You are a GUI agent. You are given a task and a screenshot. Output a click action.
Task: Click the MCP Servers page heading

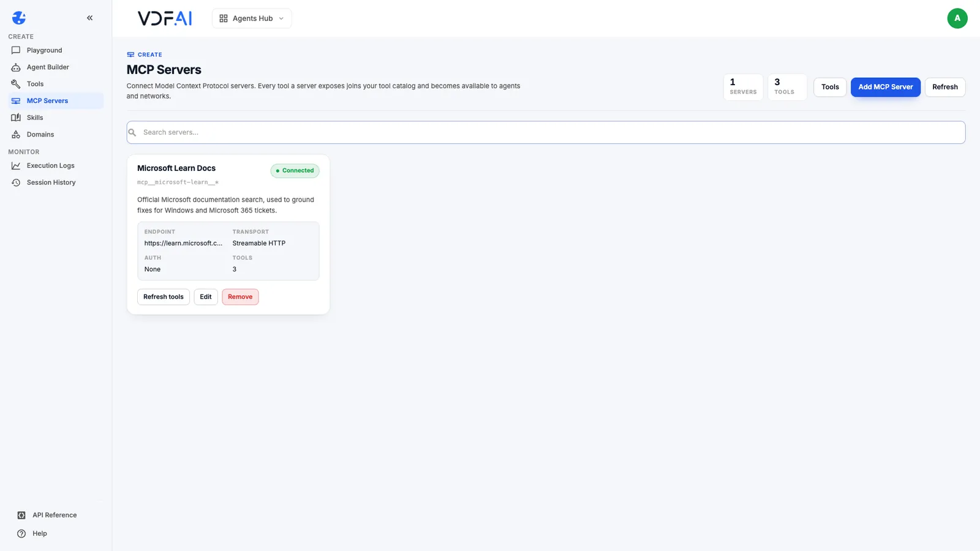coord(164,70)
